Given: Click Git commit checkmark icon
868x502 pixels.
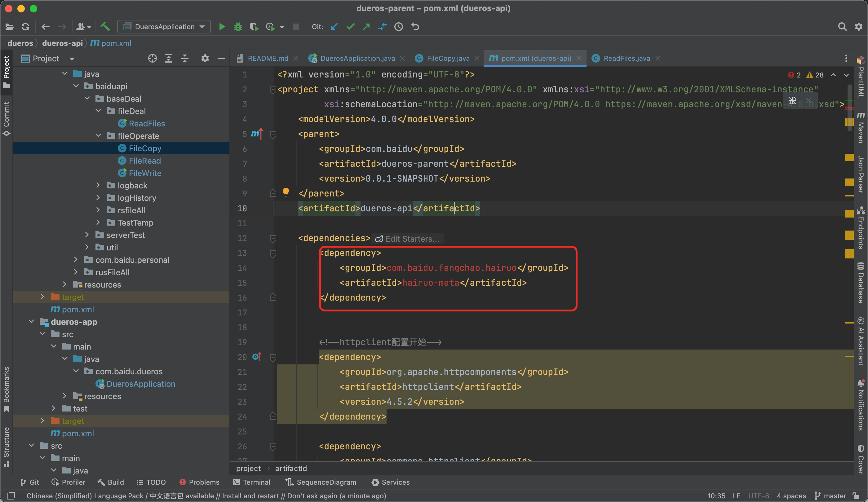Looking at the screenshot, I should point(350,27).
